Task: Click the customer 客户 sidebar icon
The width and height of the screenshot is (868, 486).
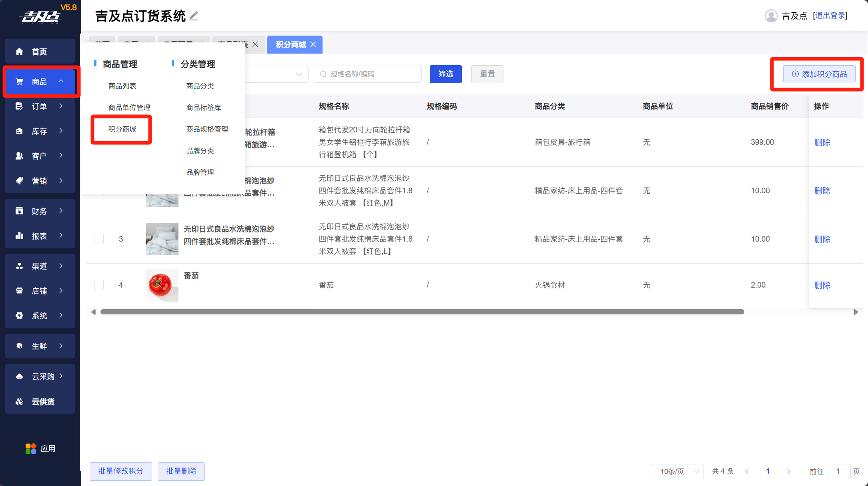Action: tap(19, 156)
